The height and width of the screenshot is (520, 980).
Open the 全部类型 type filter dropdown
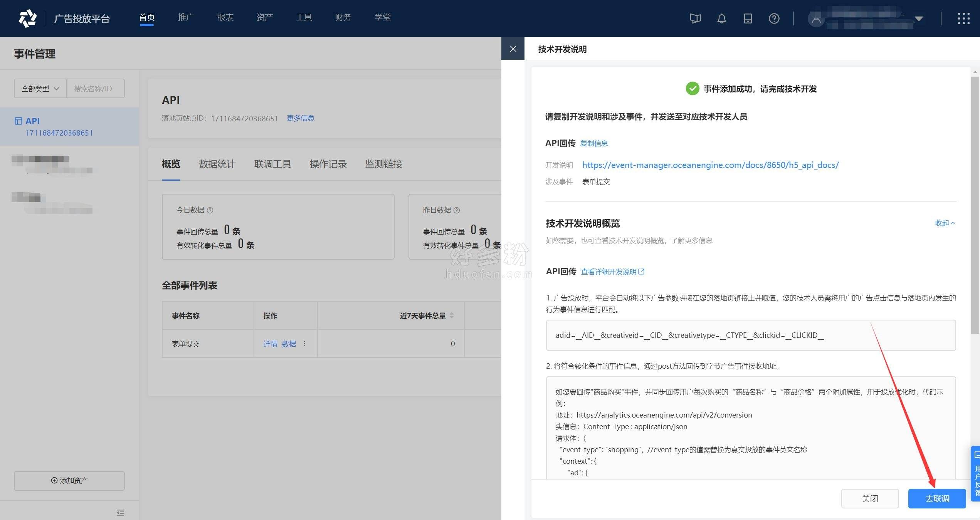40,88
